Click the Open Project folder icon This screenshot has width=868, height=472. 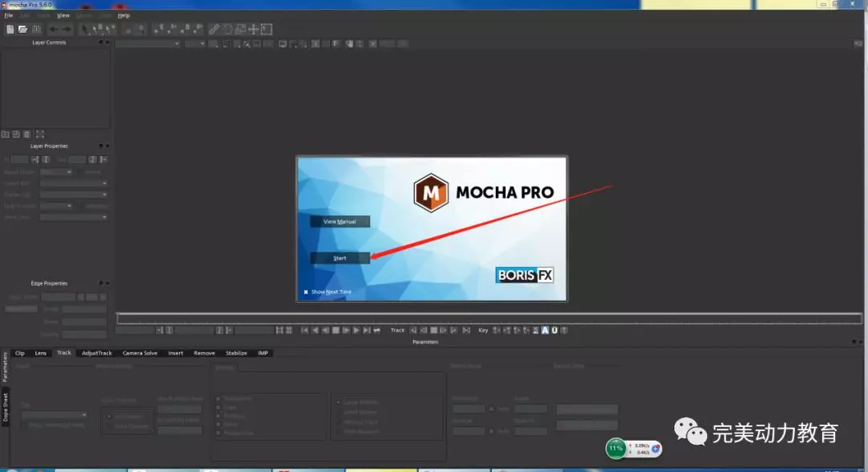click(x=23, y=30)
